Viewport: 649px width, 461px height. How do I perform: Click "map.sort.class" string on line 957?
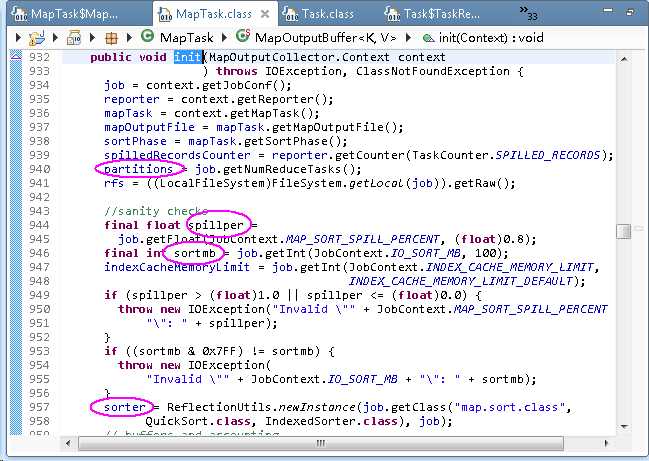510,407
